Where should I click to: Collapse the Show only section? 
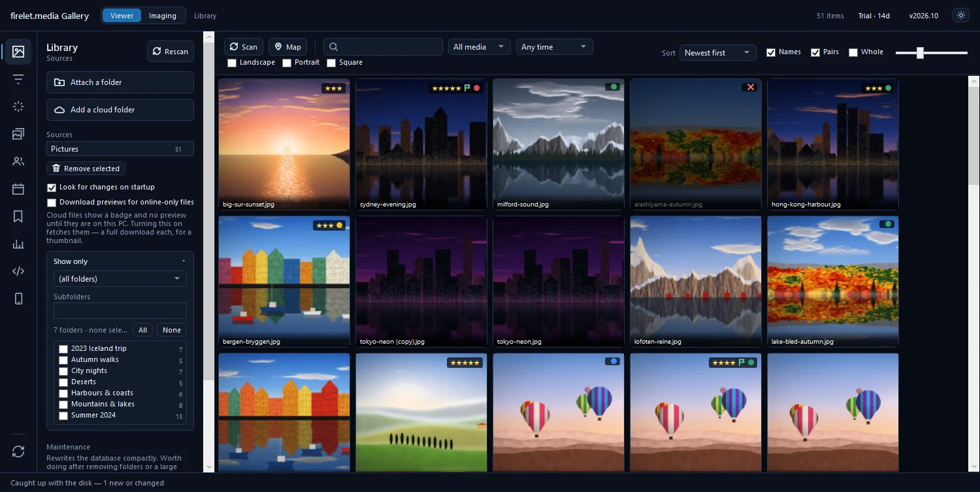point(120,261)
